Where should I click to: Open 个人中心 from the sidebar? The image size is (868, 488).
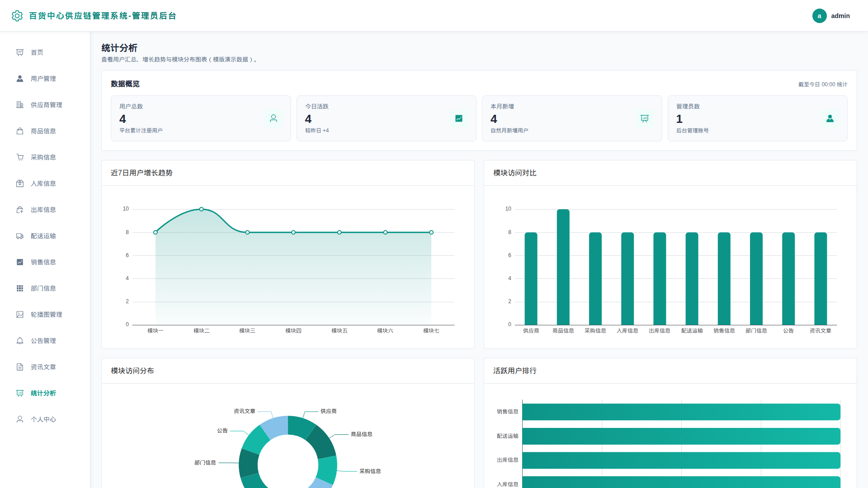(x=45, y=419)
